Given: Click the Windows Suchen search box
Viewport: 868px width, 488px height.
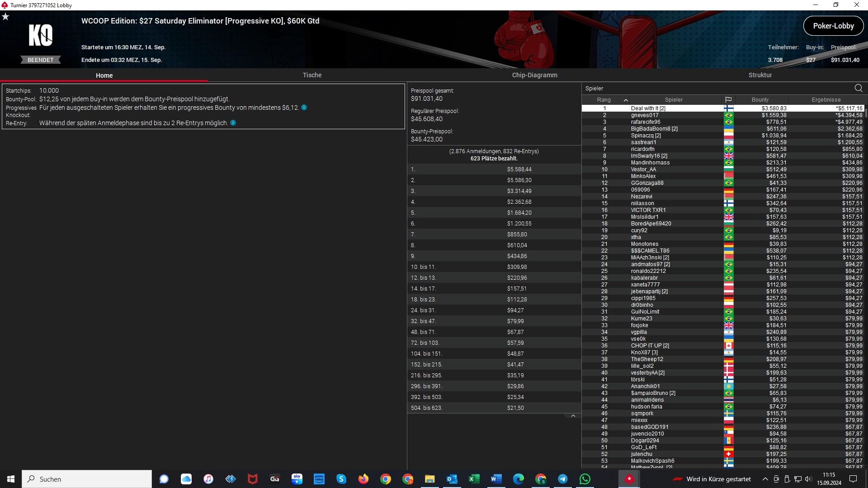Looking at the screenshot, I should 87,479.
